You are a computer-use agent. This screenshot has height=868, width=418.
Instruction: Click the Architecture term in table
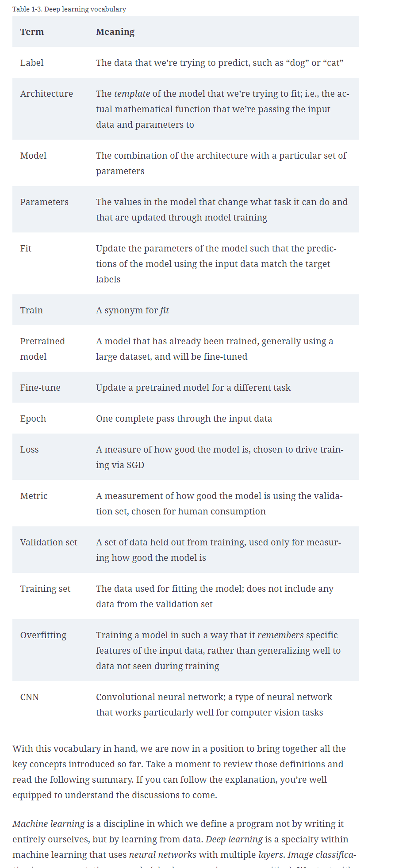tap(46, 94)
